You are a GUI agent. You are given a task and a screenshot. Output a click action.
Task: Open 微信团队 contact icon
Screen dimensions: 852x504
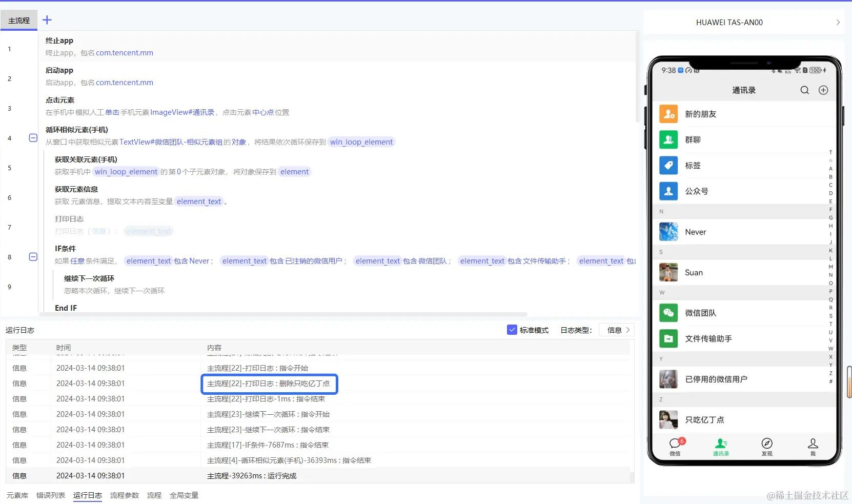pos(668,313)
